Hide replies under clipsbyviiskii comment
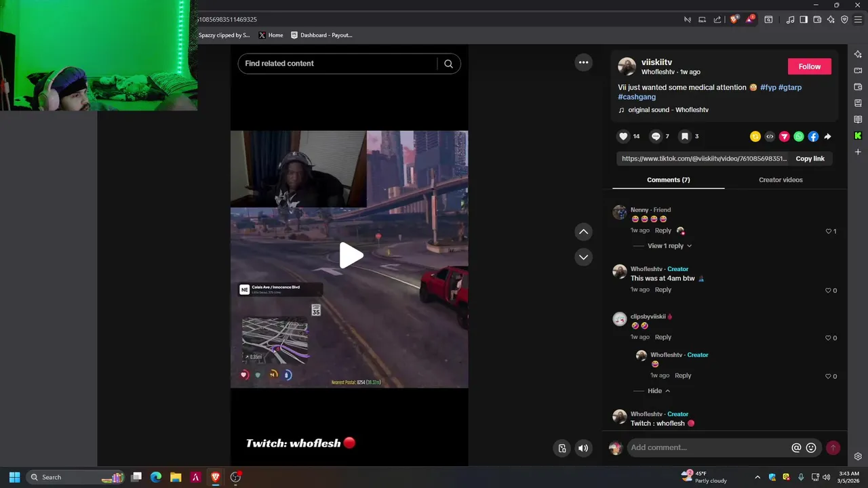This screenshot has height=488, width=868. coord(658,391)
